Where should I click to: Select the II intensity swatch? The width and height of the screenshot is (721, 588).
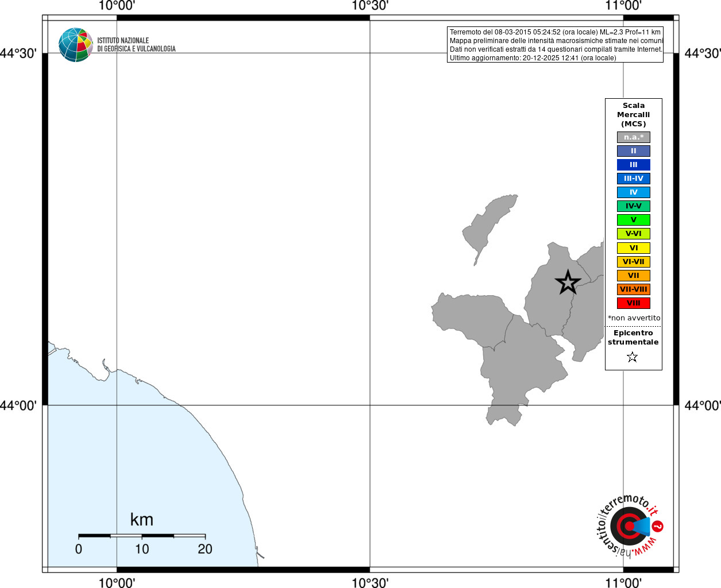click(x=634, y=151)
